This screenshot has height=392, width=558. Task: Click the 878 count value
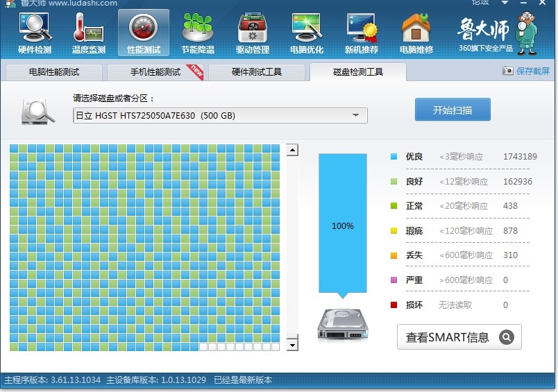click(x=510, y=230)
